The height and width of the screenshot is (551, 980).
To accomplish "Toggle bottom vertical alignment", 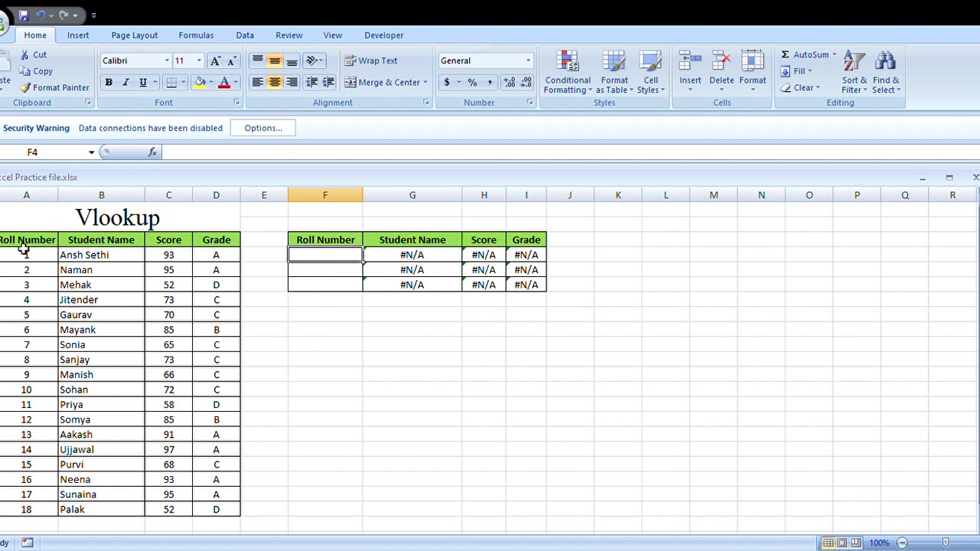I will pos(292,60).
